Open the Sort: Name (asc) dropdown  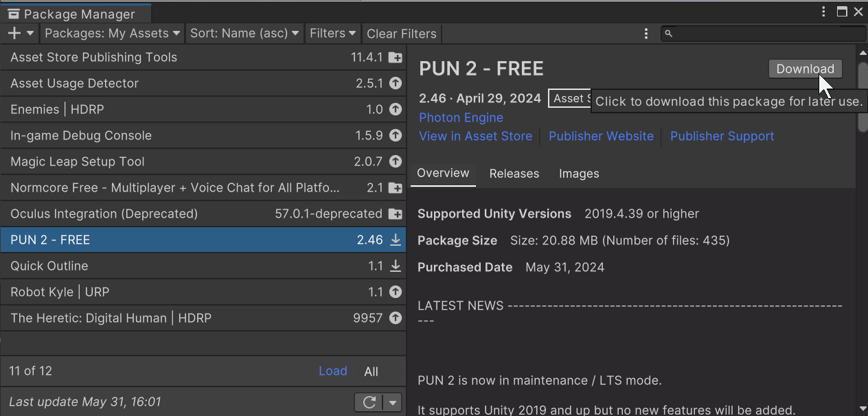tap(244, 33)
